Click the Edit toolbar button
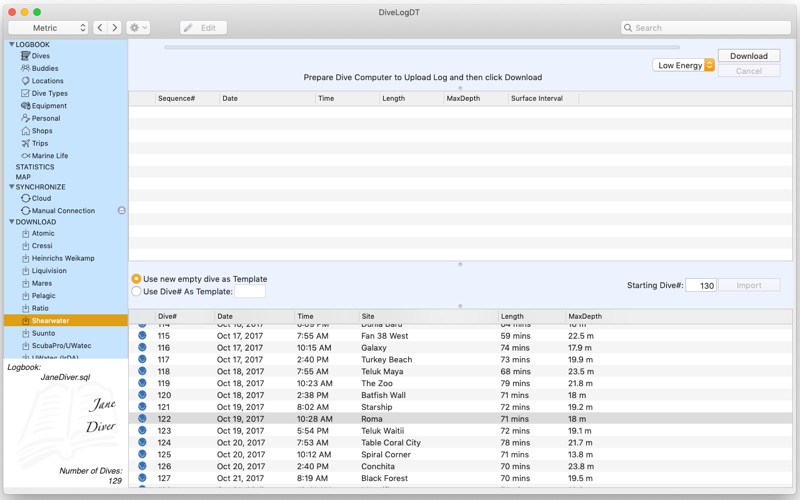This screenshot has width=800, height=500. [x=204, y=28]
